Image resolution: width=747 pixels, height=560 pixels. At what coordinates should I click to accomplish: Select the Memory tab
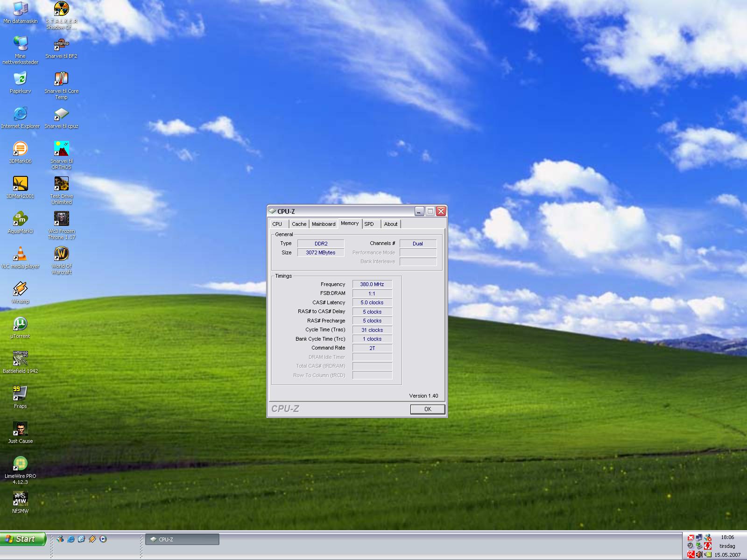350,224
